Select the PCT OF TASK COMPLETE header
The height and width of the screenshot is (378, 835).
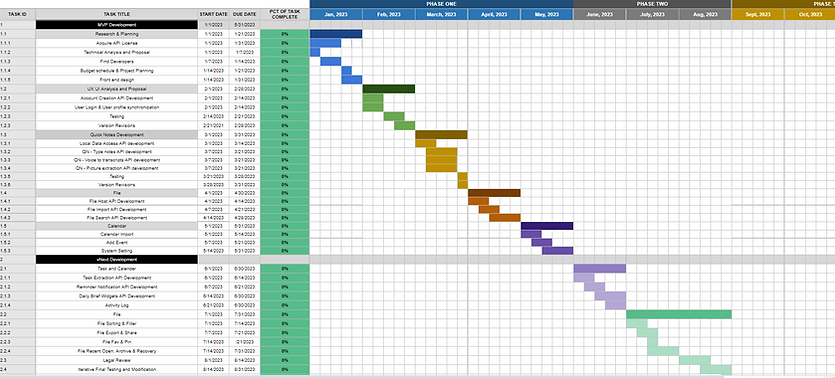pos(285,14)
